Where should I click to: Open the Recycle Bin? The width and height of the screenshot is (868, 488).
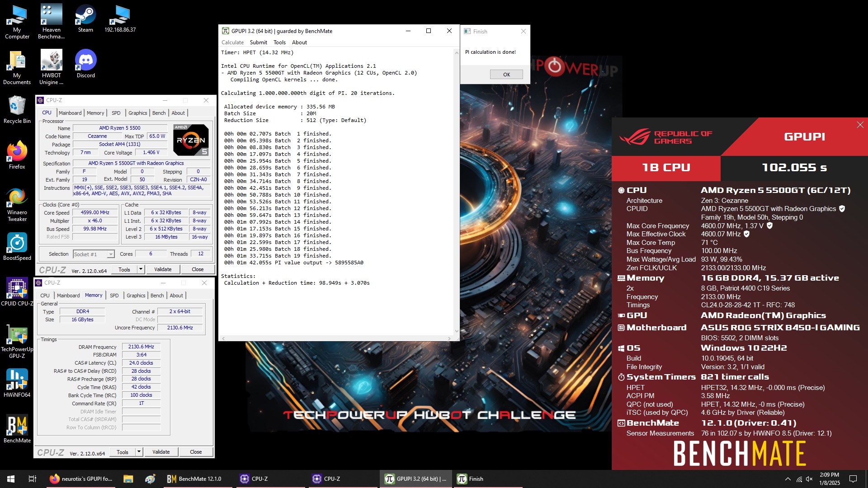[x=17, y=110]
